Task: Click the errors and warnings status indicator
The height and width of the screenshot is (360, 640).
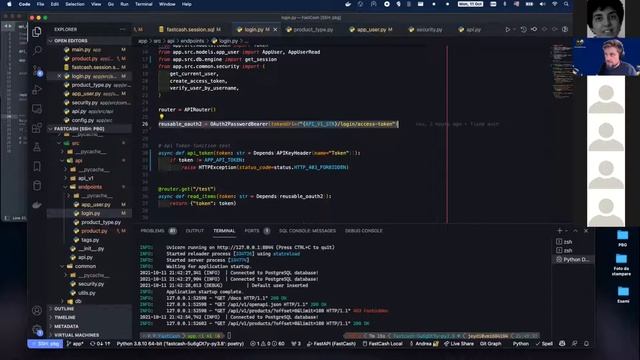Action: click(268, 344)
